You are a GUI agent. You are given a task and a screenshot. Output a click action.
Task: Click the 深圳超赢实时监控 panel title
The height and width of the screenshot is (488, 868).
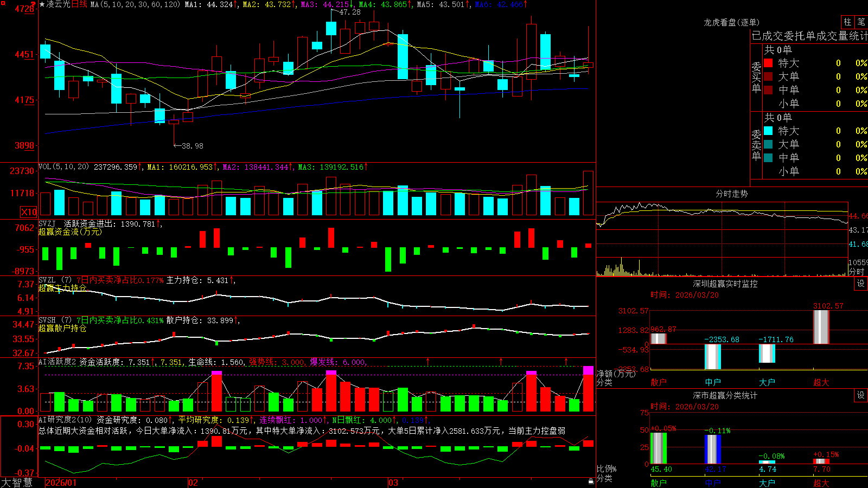(x=725, y=284)
